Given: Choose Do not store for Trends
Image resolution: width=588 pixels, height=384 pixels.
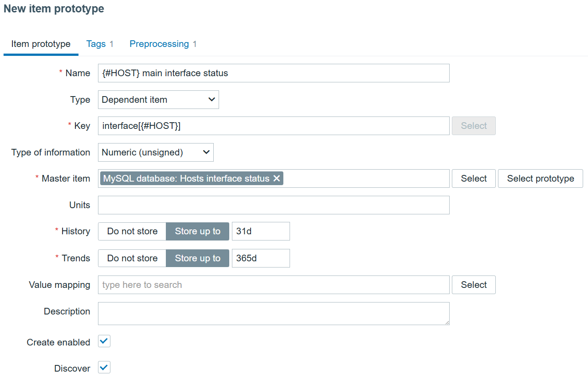Looking at the screenshot, I should 132,258.
